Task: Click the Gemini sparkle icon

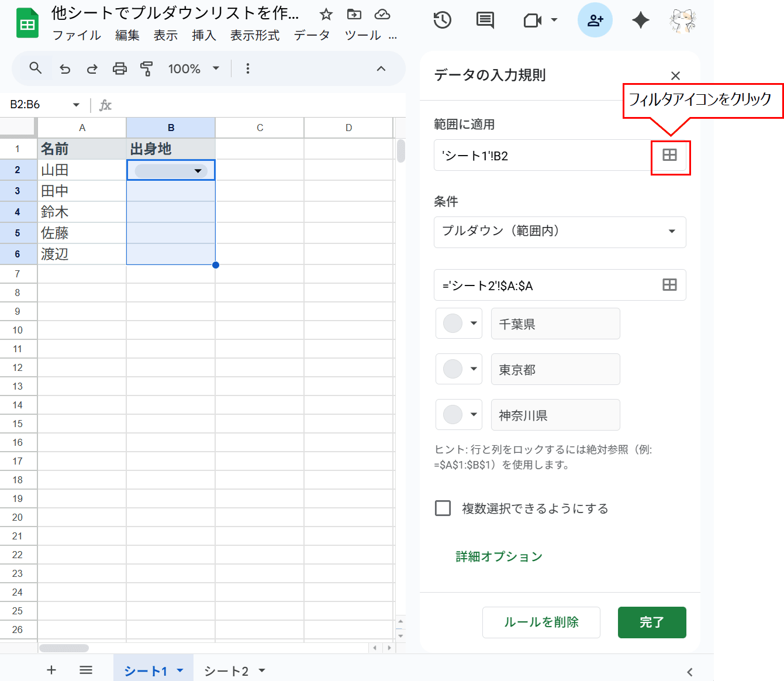Action: click(x=640, y=20)
